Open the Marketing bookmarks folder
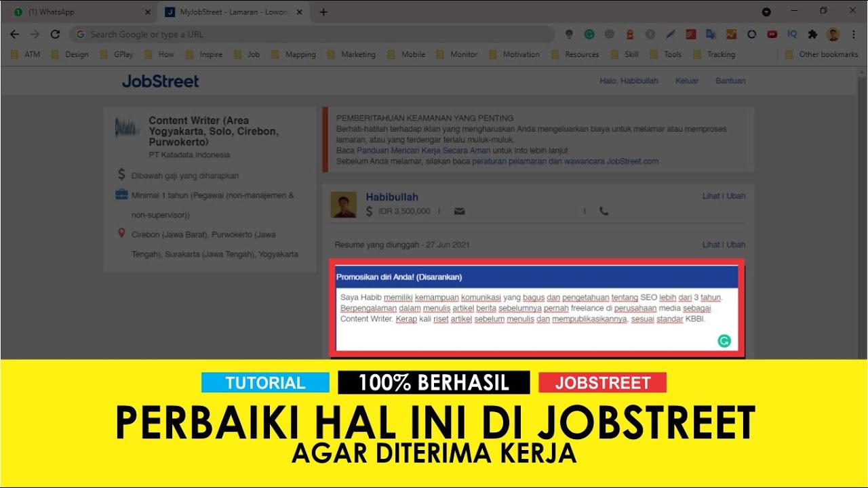Image resolution: width=868 pixels, height=488 pixels. [x=351, y=54]
